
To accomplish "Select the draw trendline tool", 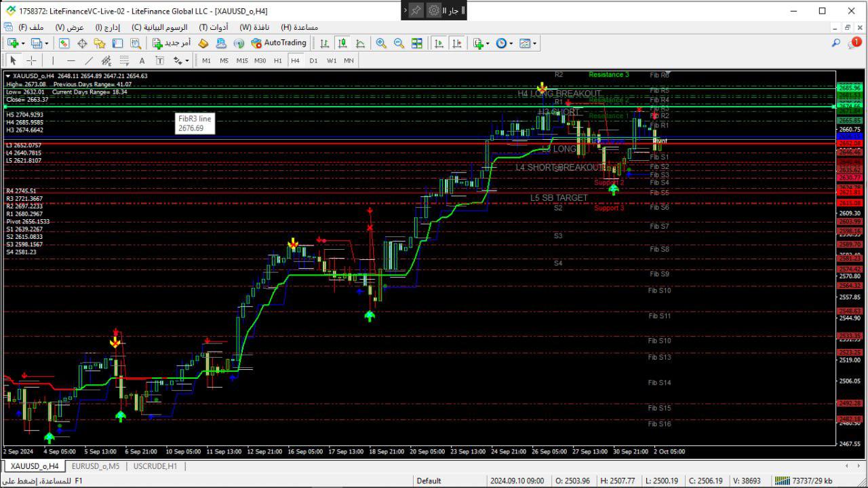I will (88, 60).
